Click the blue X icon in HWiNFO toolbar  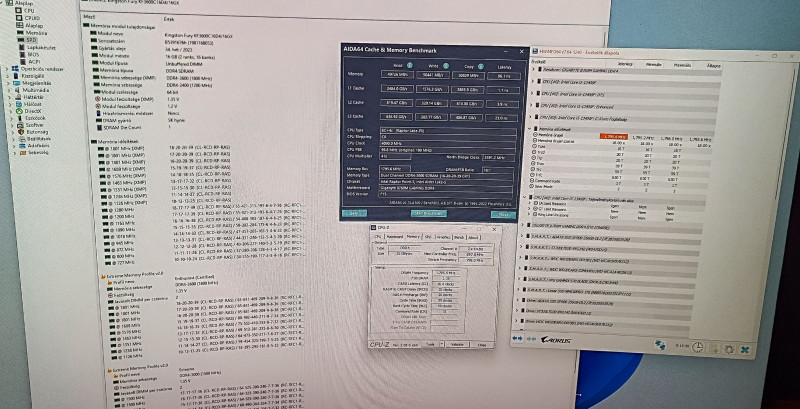click(745, 350)
